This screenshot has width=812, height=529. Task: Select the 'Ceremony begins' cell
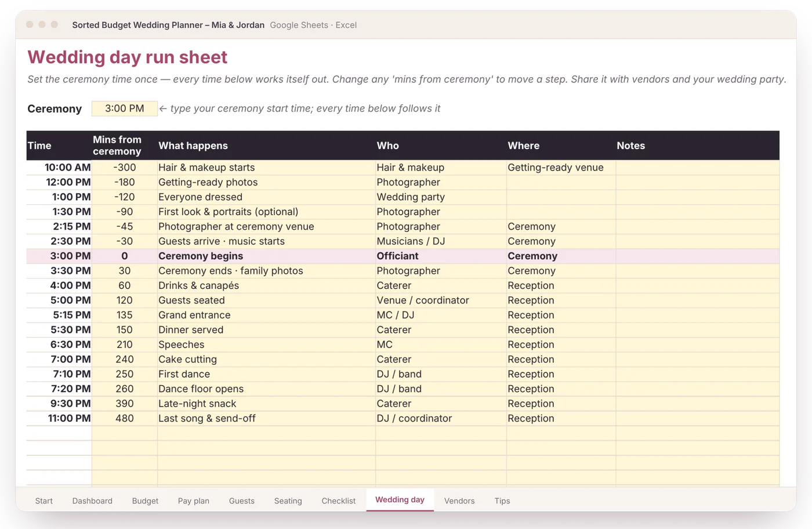coord(266,256)
